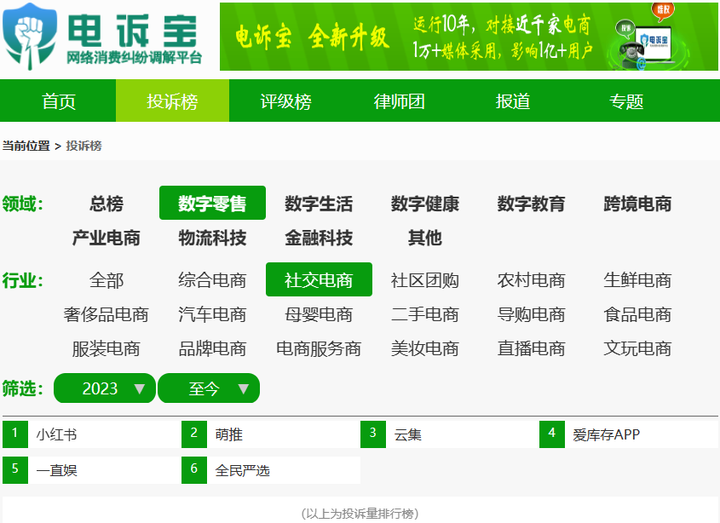
Task: Click the 投诉榜 breadcrumb link
Action: point(84,146)
